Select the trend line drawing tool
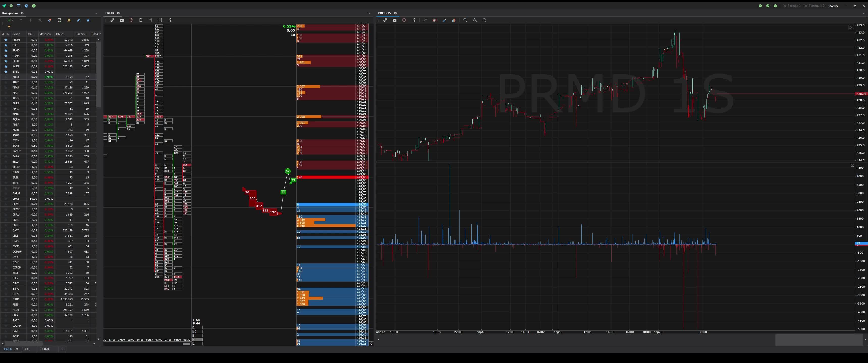The image size is (868, 363). point(425,20)
